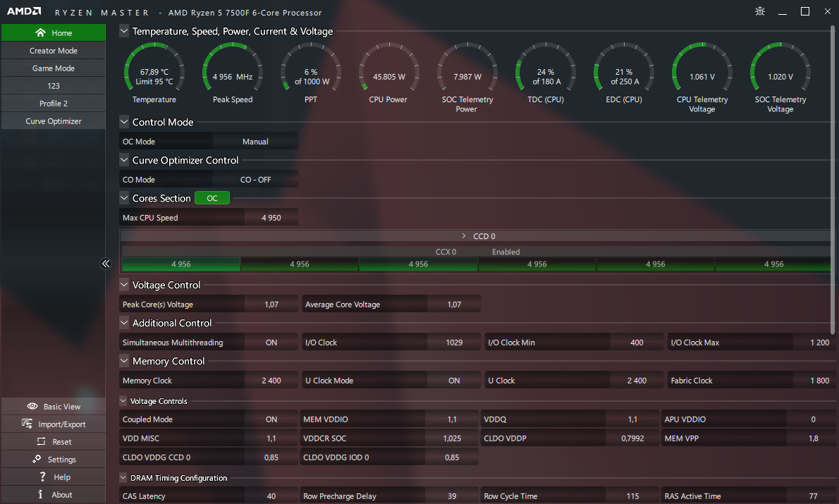Toggle U Clock Mode ON value
This screenshot has width=839, height=504.
[x=454, y=381]
